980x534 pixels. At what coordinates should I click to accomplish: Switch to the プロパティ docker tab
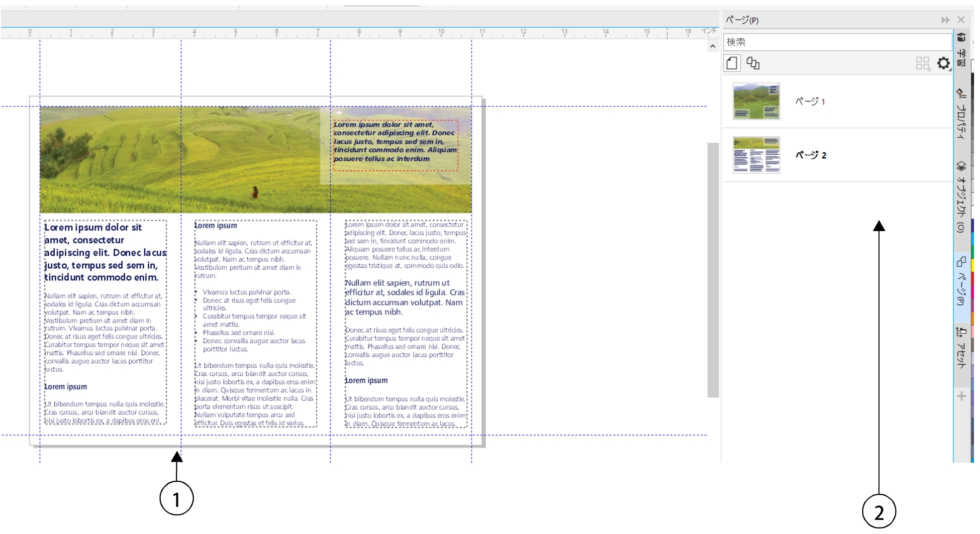coord(961,115)
